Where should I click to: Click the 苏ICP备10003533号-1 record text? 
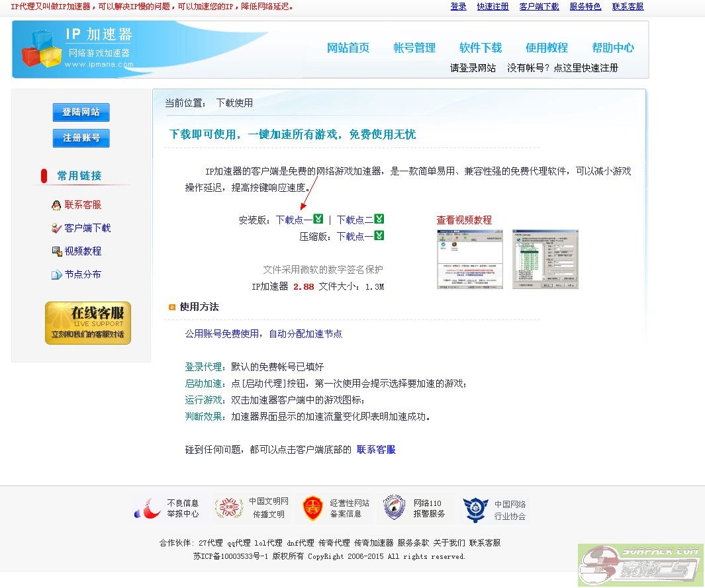(230, 556)
